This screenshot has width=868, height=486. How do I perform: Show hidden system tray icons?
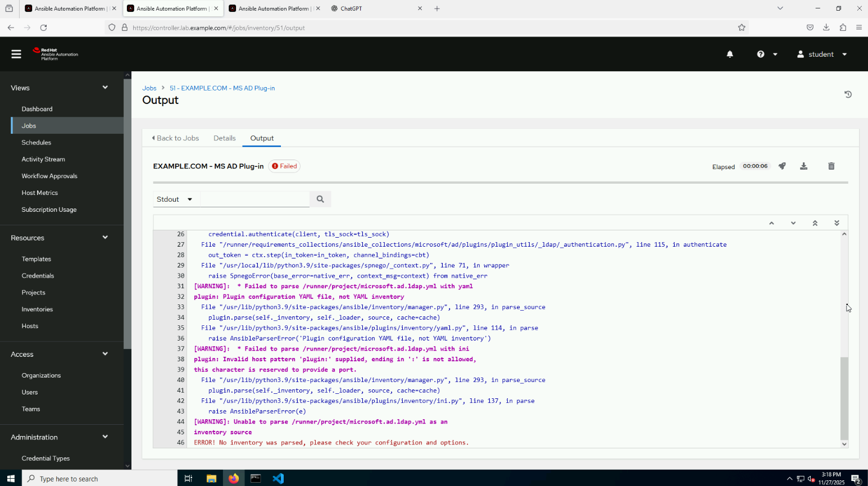(789, 479)
